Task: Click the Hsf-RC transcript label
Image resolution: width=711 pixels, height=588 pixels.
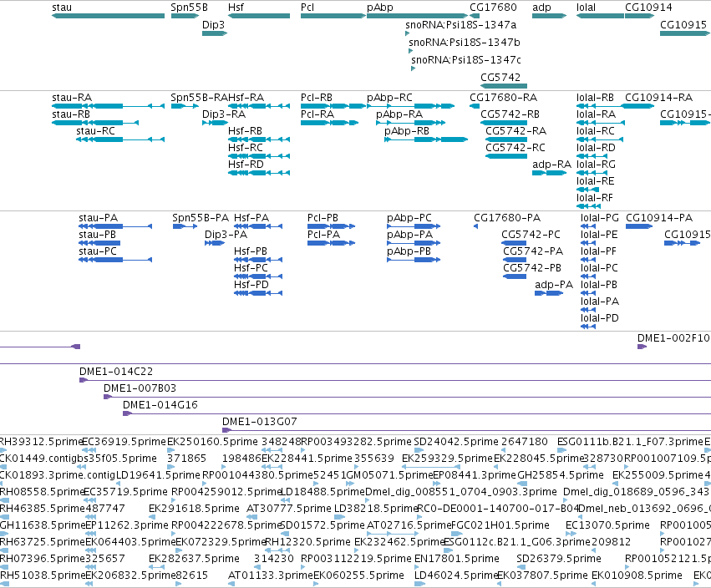Action: click(246, 148)
